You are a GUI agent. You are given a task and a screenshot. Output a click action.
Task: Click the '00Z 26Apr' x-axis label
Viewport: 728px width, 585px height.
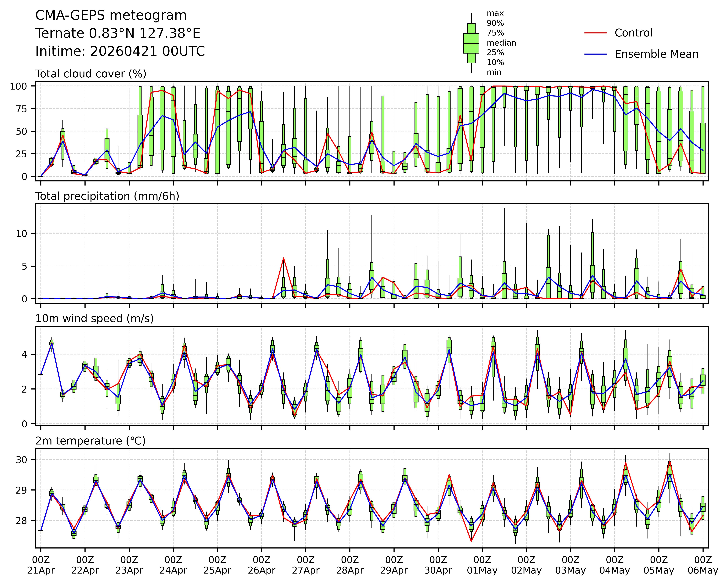(261, 565)
